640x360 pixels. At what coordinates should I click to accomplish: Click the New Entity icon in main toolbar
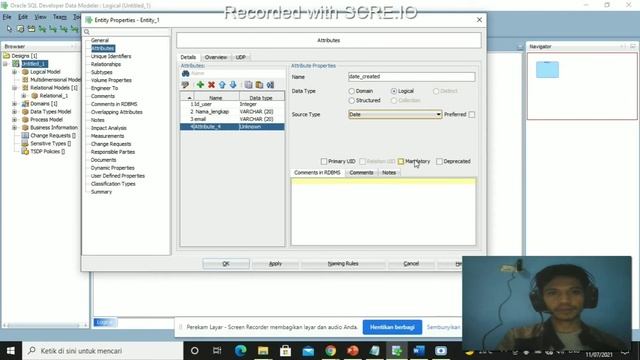tap(20, 29)
